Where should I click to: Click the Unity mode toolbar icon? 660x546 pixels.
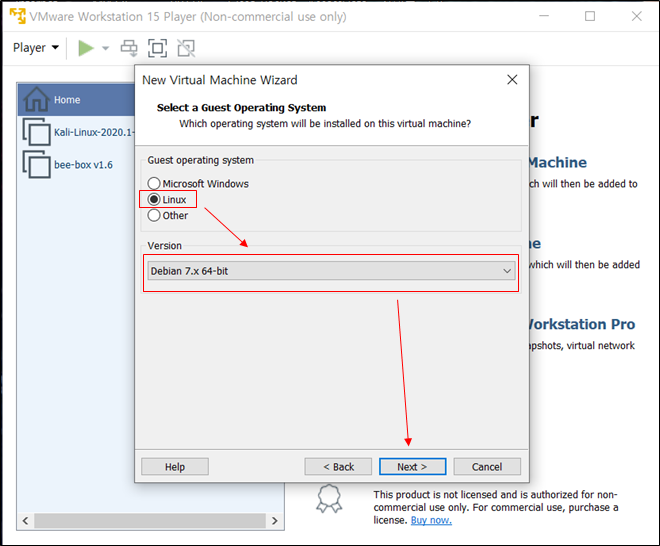click(x=186, y=48)
